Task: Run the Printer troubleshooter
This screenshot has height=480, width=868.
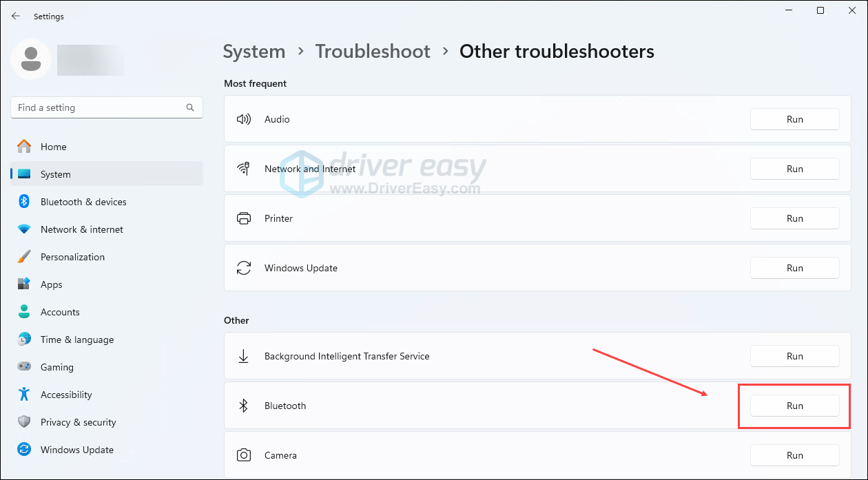Action: point(794,218)
